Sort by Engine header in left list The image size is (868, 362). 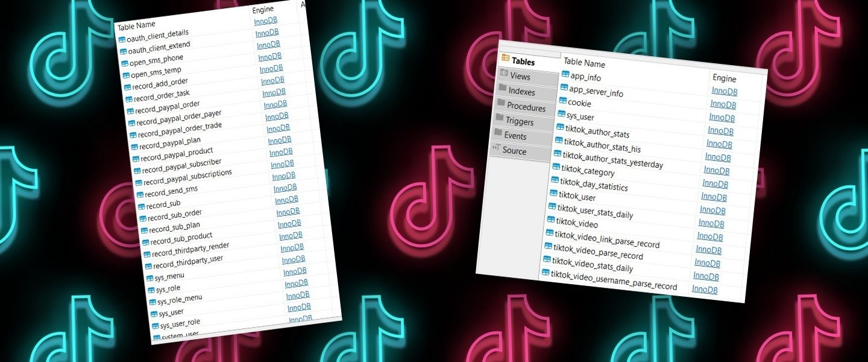(x=263, y=9)
